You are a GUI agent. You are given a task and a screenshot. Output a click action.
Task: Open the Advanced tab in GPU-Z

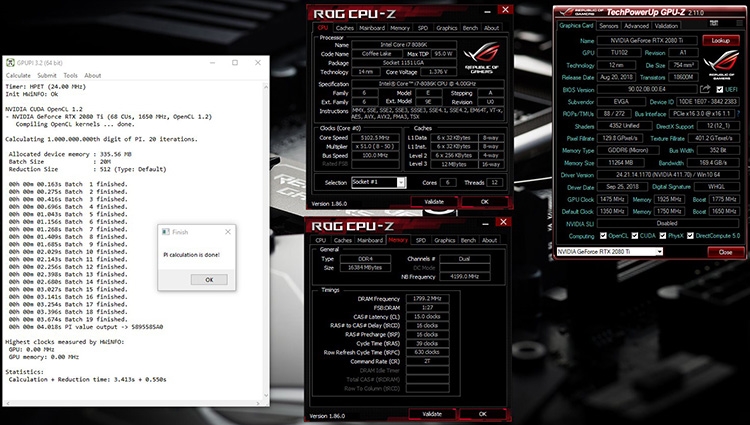click(x=636, y=26)
